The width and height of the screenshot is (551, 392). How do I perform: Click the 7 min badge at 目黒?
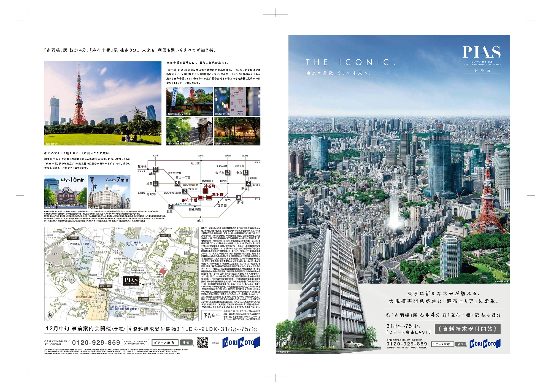click(x=171, y=206)
